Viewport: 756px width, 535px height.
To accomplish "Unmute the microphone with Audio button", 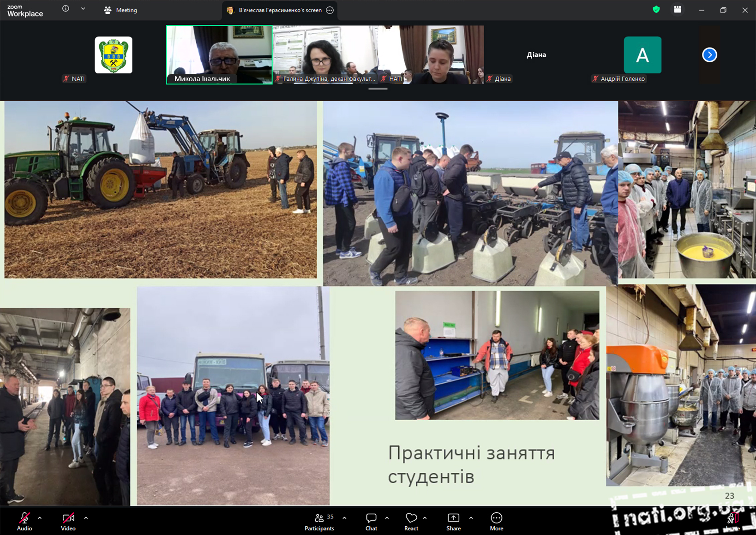I will [24, 521].
